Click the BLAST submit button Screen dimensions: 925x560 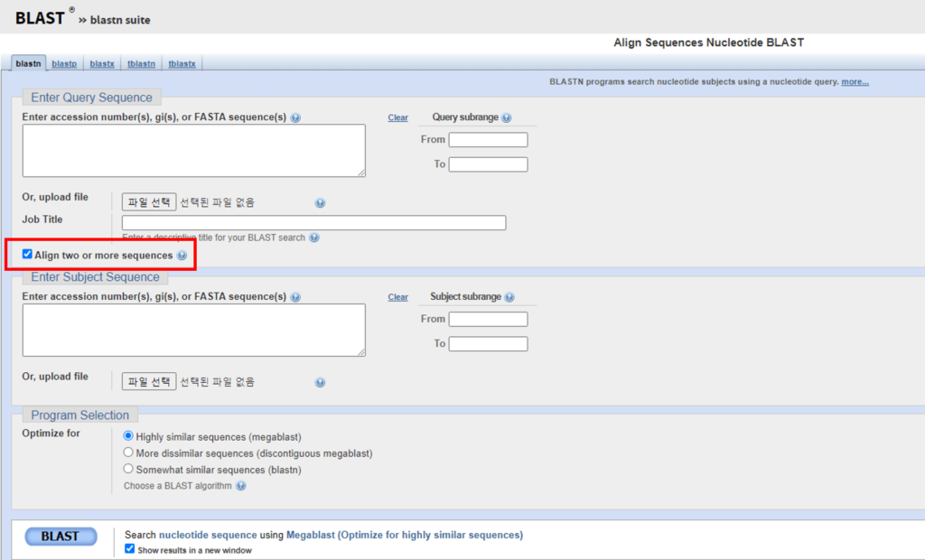[61, 537]
